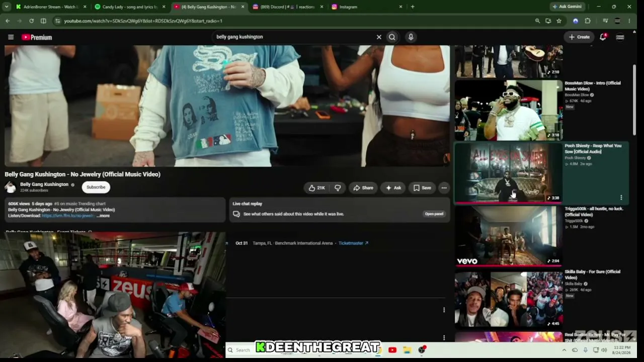Open File Explorer from the taskbar
The image size is (644, 362).
pyautogui.click(x=407, y=350)
